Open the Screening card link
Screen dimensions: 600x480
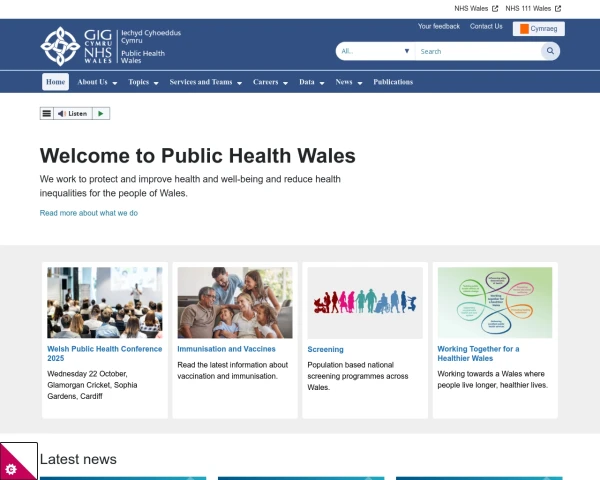click(325, 349)
